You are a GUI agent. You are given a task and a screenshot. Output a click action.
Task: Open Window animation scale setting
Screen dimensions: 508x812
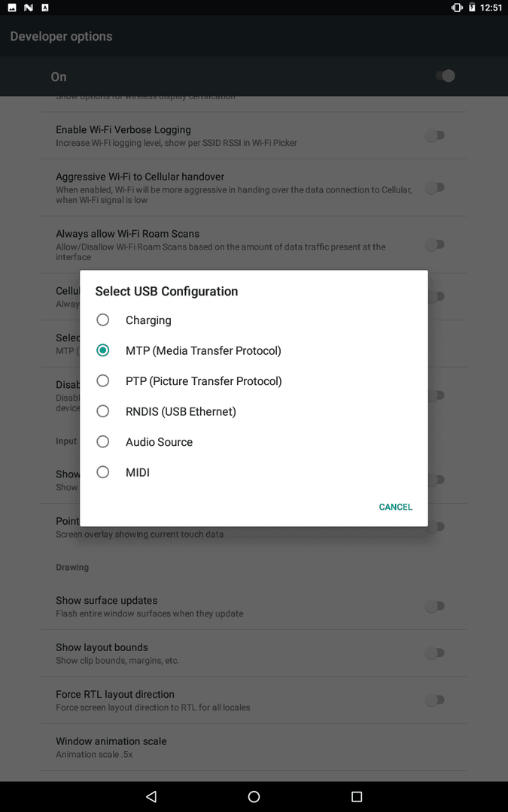pyautogui.click(x=254, y=747)
